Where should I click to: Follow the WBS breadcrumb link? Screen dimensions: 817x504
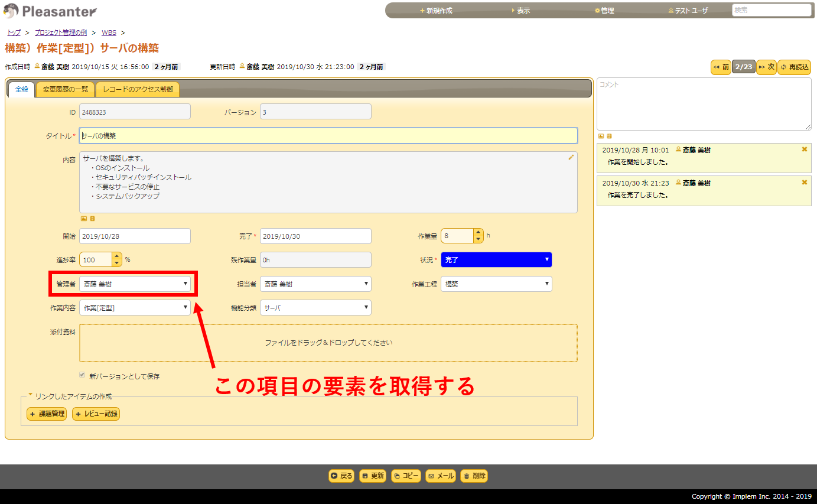[109, 32]
